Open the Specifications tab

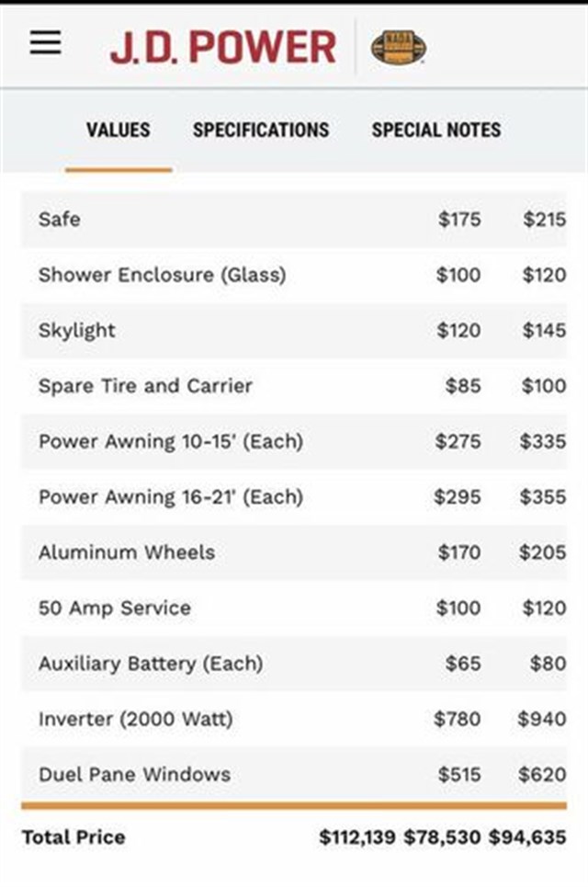[261, 130]
